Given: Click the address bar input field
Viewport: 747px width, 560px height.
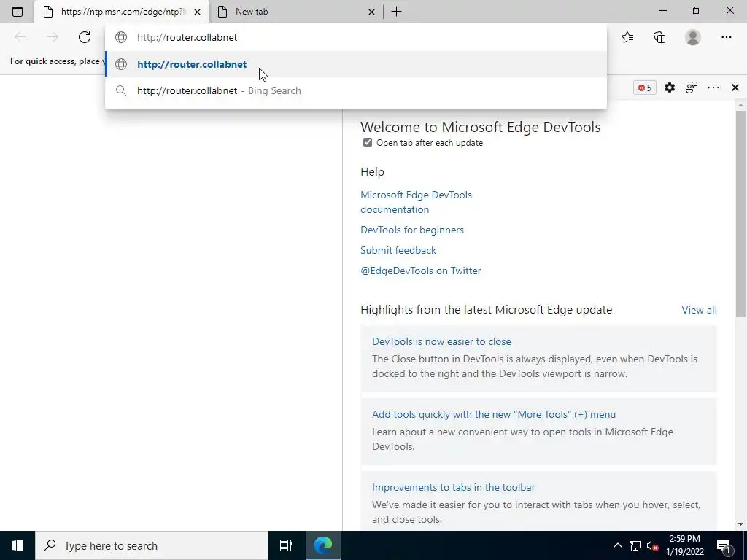Looking at the screenshot, I should coord(356,37).
